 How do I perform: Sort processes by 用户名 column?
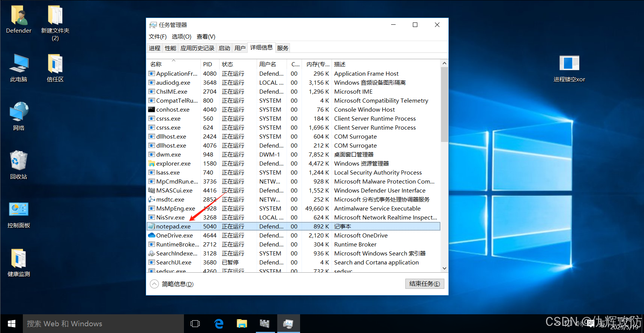(x=272, y=64)
